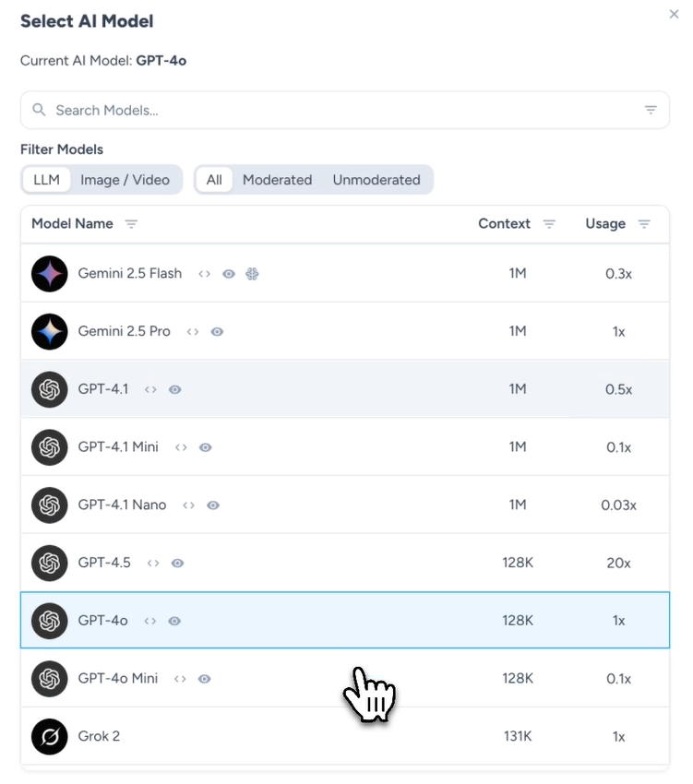Click the Grok 2 logo icon

50,736
